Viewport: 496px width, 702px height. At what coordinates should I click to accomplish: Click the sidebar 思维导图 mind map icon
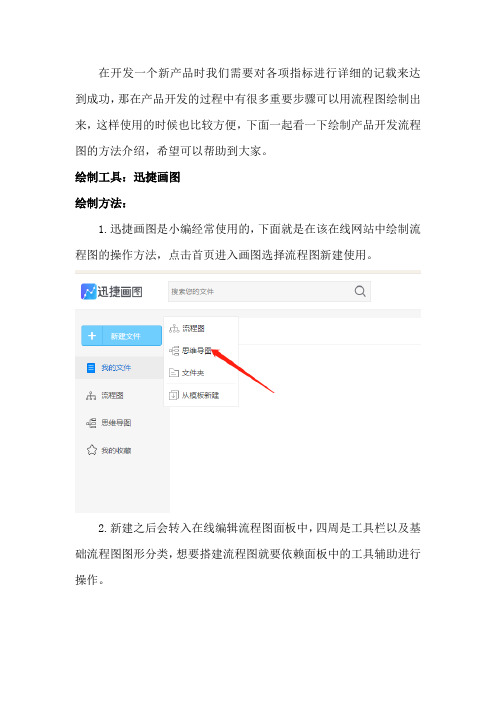(91, 423)
